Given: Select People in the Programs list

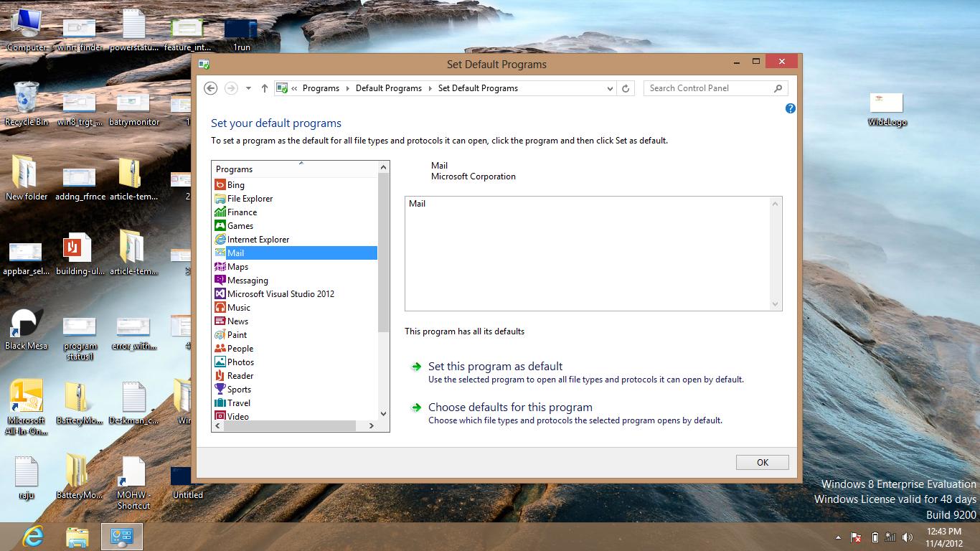Looking at the screenshot, I should (296, 349).
